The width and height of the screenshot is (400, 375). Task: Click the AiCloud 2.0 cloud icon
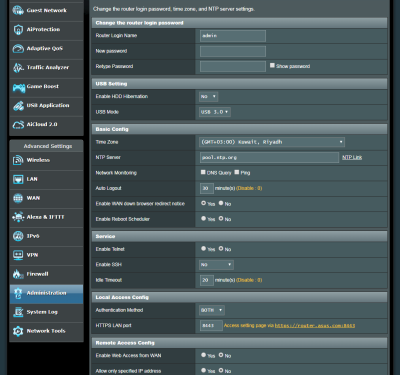coord(18,125)
